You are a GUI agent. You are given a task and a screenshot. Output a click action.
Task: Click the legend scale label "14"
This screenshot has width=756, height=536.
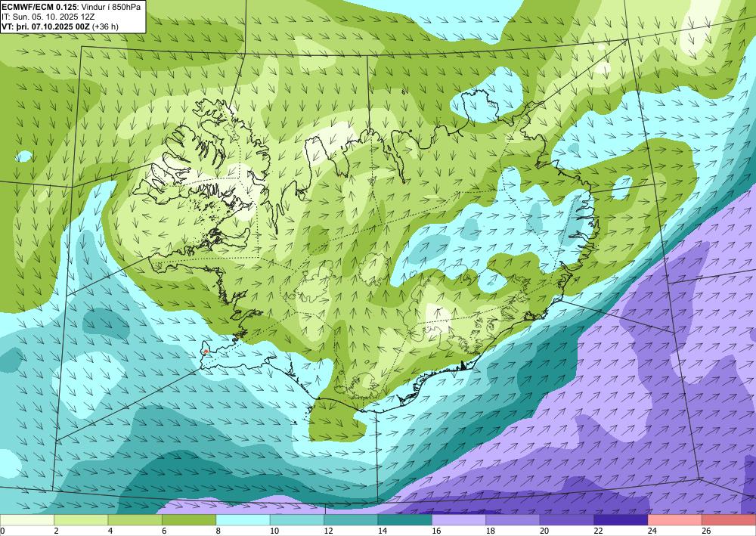tap(383, 531)
